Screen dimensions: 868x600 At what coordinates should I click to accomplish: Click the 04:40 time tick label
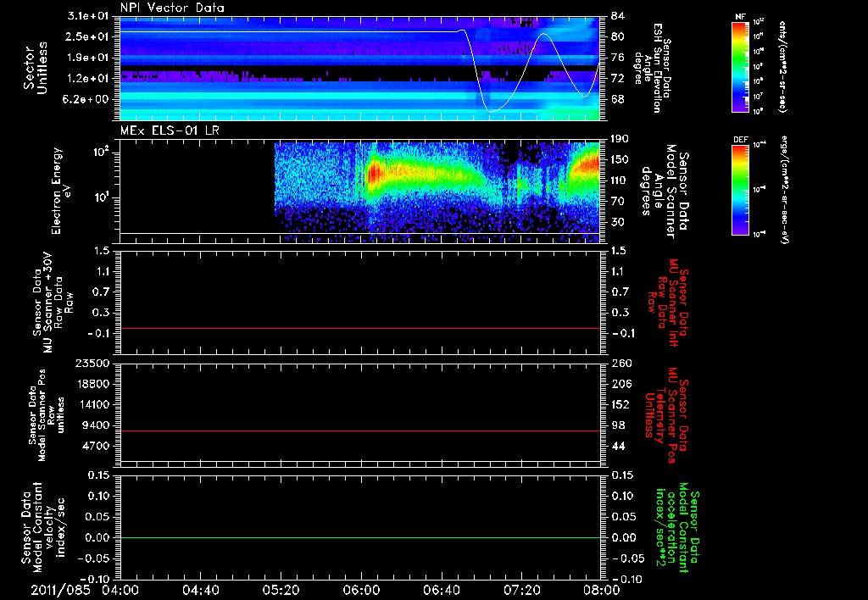coord(200,590)
